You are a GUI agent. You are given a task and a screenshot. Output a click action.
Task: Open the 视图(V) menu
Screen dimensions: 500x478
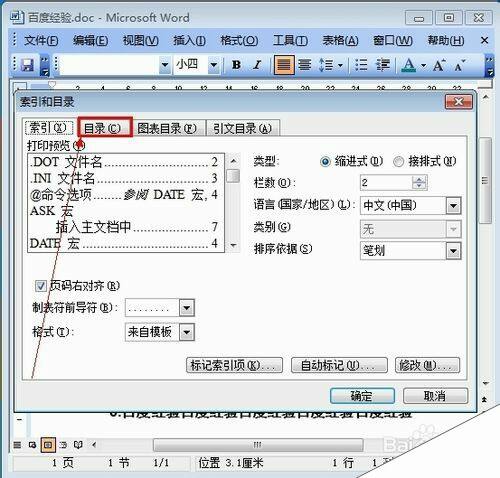pos(141,40)
